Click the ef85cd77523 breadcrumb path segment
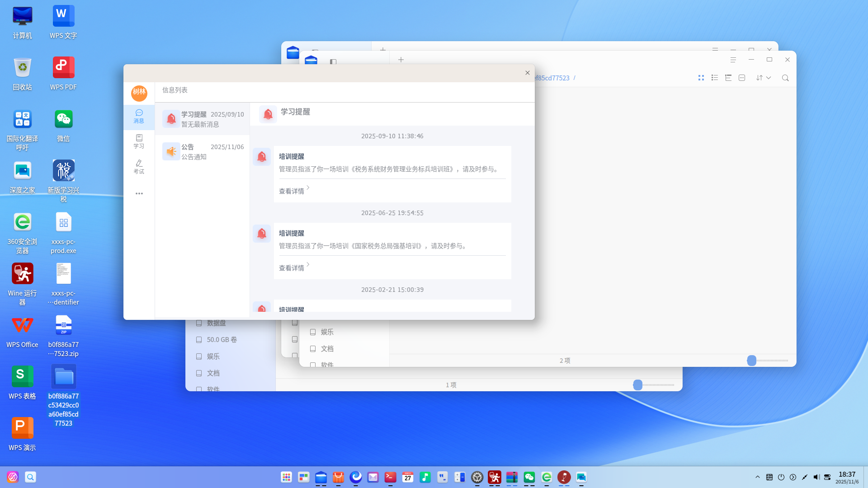Viewport: 868px width, 488px height. pos(552,78)
